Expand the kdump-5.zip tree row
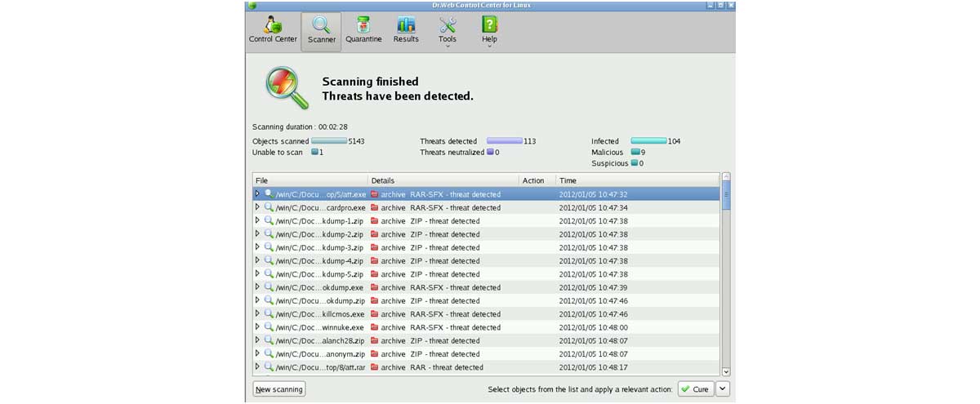The height and width of the screenshot is (404, 980). [x=257, y=274]
